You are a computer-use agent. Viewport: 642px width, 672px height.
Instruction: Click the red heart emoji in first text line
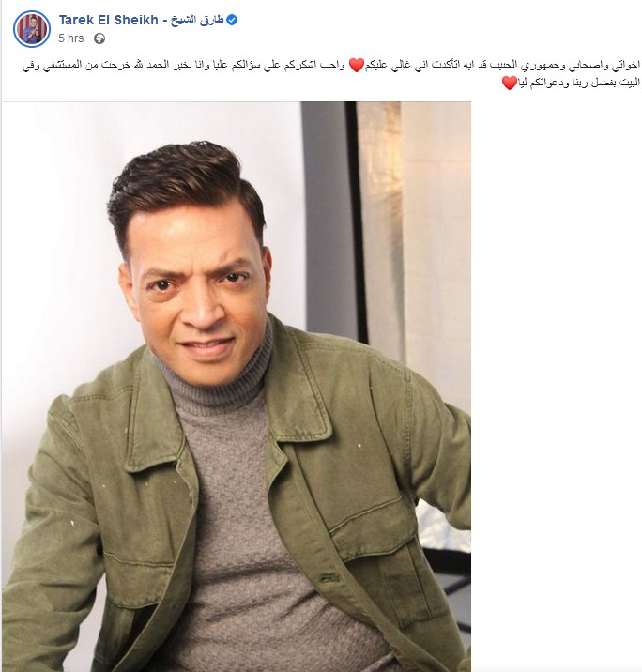356,65
